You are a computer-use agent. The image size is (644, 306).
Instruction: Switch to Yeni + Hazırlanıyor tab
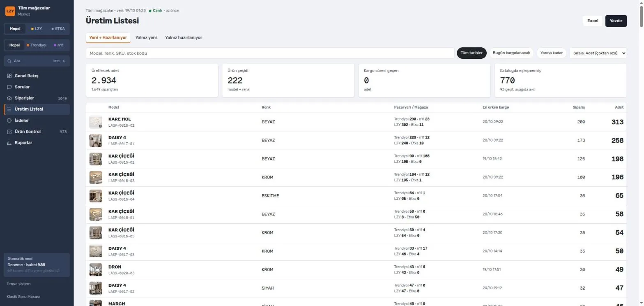108,37
